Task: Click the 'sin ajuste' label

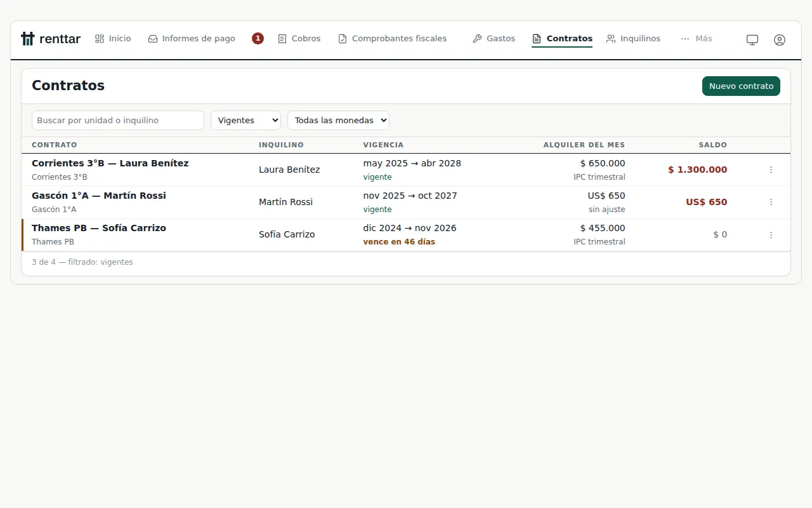Action: pos(607,210)
